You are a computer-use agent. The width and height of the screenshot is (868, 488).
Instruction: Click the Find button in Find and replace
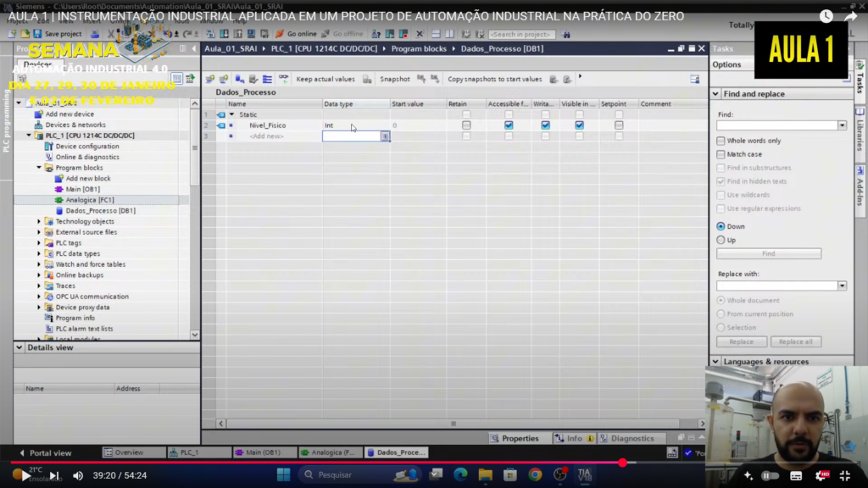point(768,253)
